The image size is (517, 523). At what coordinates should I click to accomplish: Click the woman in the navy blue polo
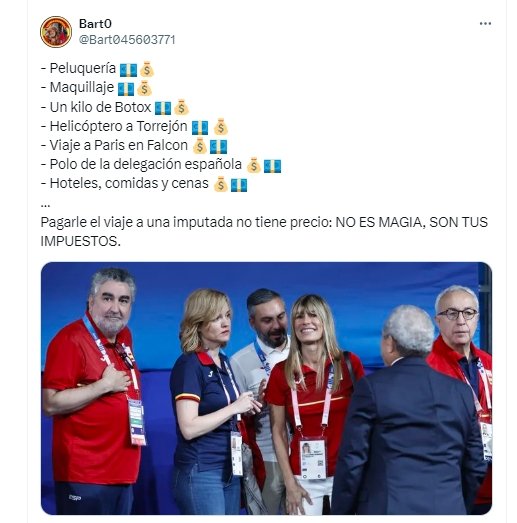tap(209, 400)
